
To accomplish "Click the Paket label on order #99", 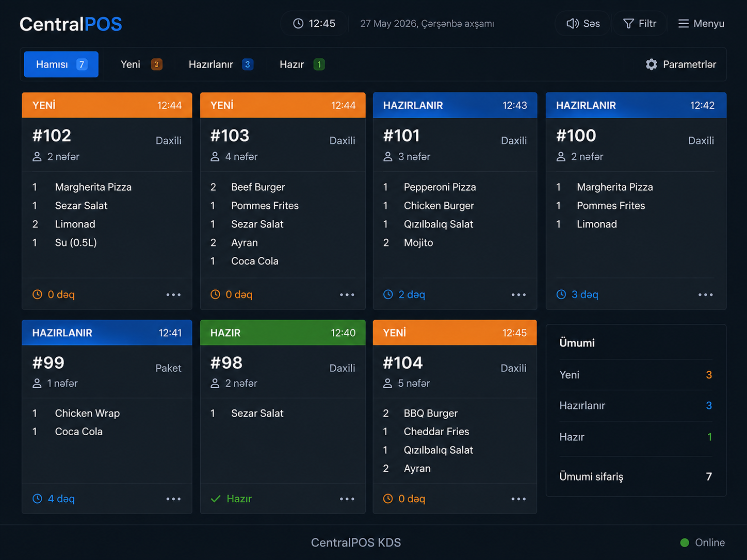I will (168, 368).
